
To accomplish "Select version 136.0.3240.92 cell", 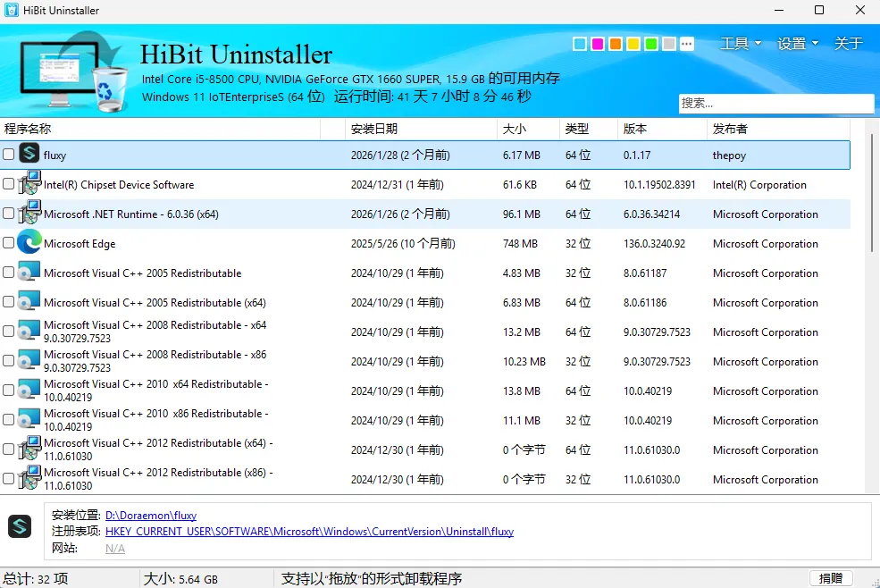I will pyautogui.click(x=654, y=244).
